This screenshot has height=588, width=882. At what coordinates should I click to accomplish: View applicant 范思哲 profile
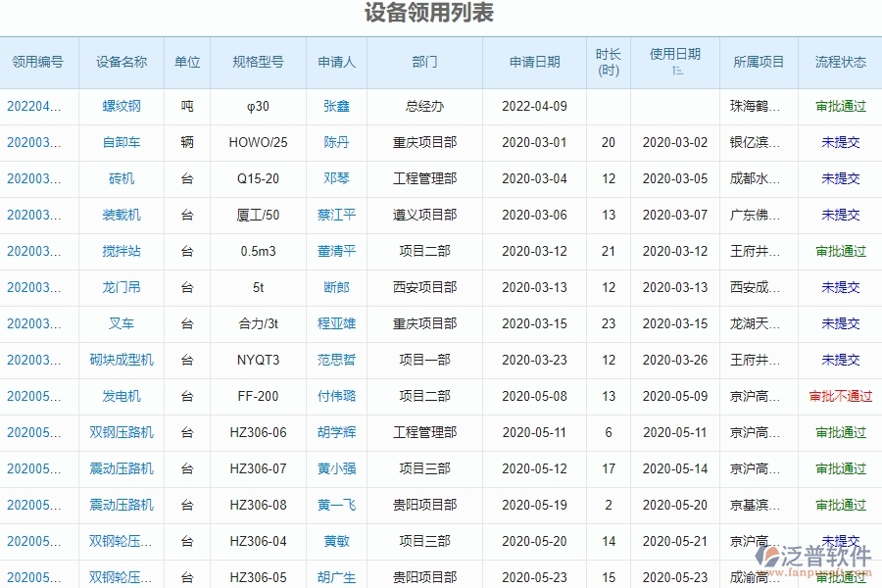tap(336, 360)
